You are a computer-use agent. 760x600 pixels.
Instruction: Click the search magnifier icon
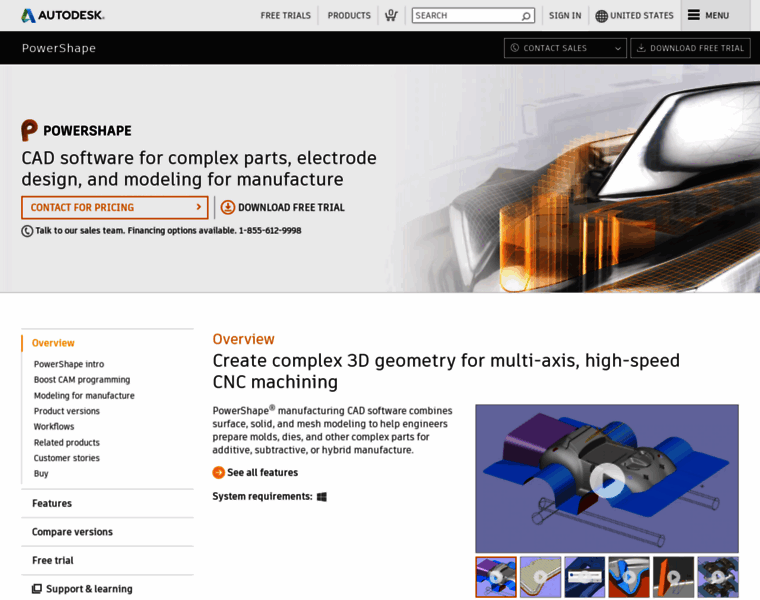coord(526,16)
